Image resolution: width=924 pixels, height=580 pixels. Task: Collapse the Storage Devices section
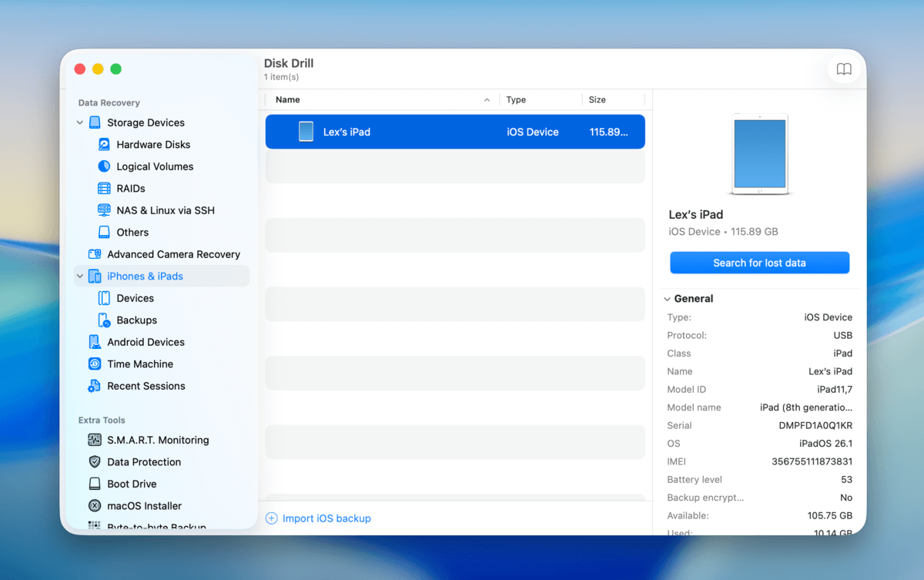(79, 122)
